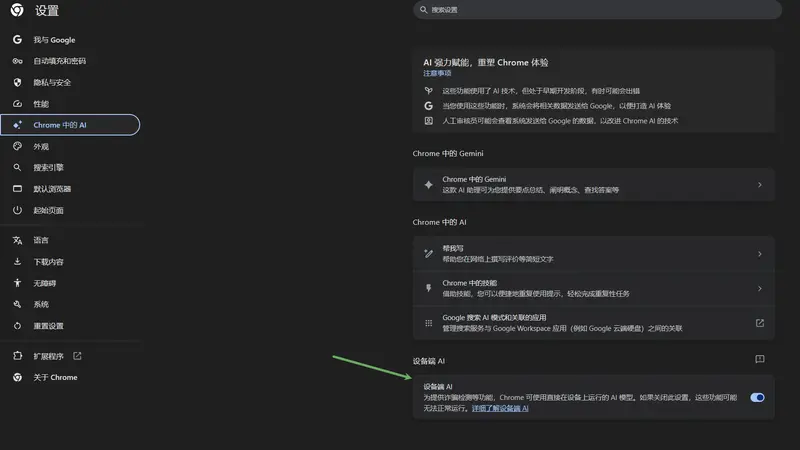Click the magnifier icon for 搜索引擎

click(x=17, y=167)
